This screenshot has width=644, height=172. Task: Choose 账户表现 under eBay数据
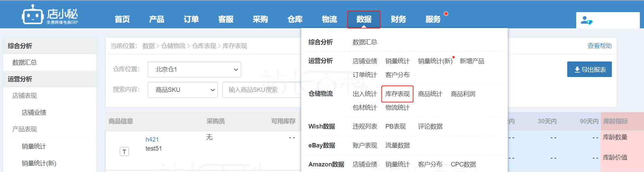pos(365,145)
